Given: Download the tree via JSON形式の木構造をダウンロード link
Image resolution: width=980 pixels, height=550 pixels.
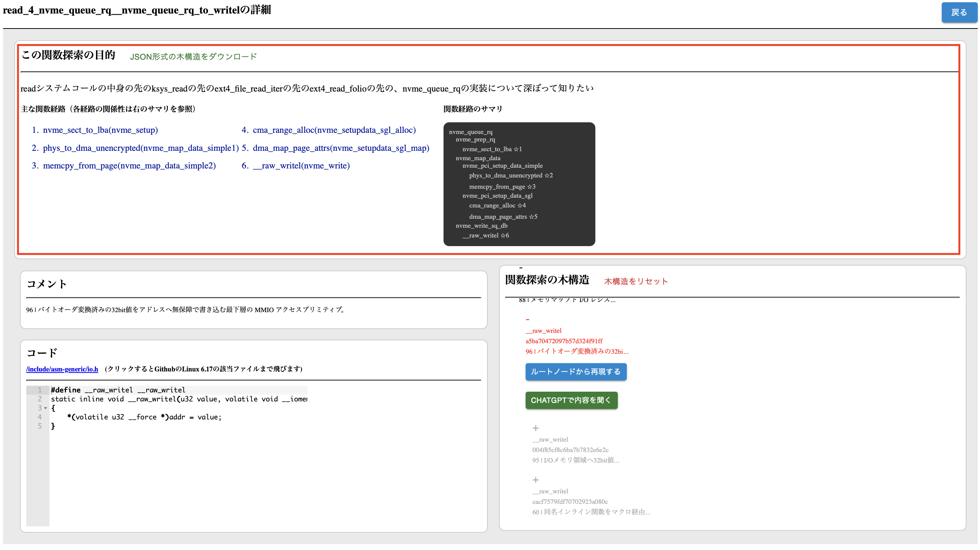Looking at the screenshot, I should pos(193,57).
